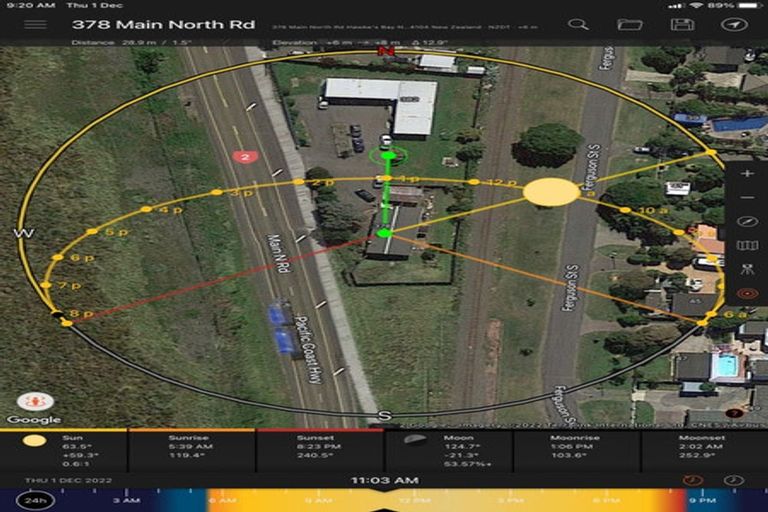Reset map orientation with compass icon
Image resolution: width=768 pixels, height=512 pixels.
[x=746, y=221]
